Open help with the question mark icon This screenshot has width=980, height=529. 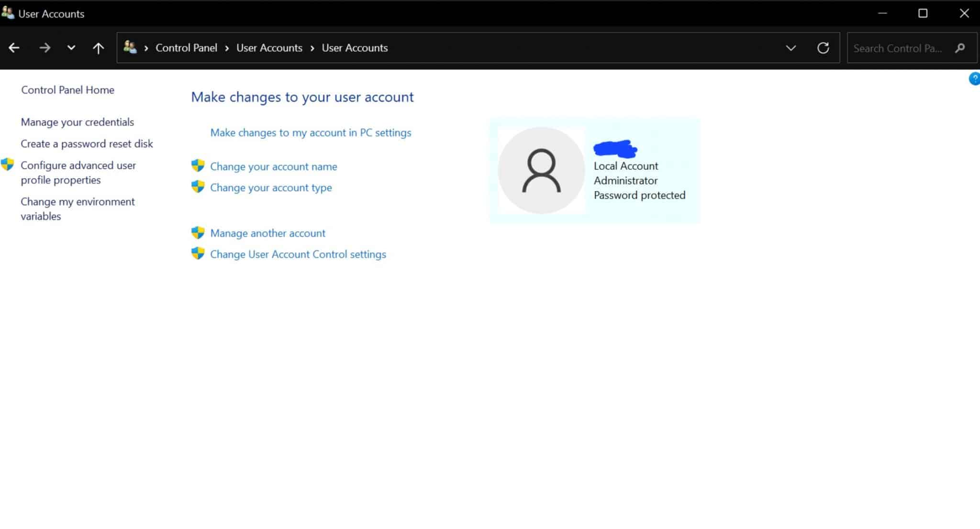(x=974, y=79)
